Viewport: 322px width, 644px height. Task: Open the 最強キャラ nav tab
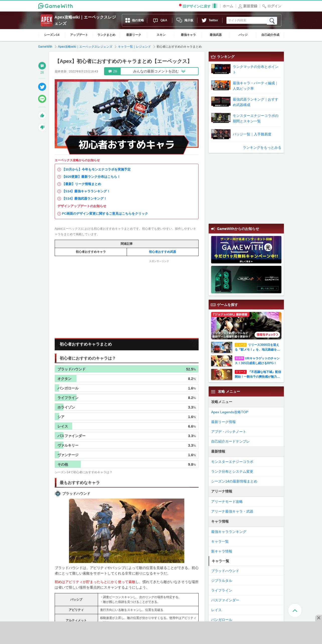point(188,35)
